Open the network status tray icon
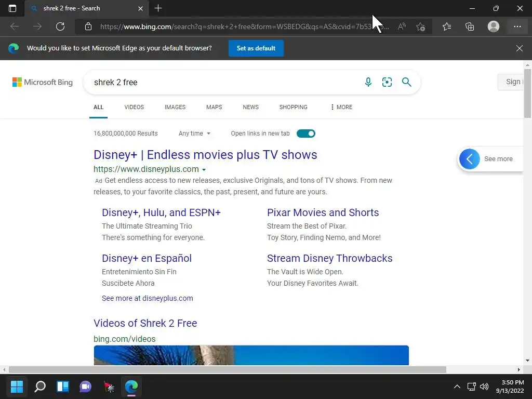Image resolution: width=532 pixels, height=399 pixels. (x=472, y=387)
